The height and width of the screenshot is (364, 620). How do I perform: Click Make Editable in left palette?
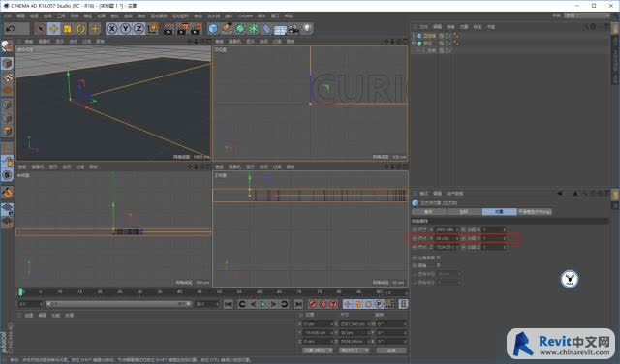[7, 46]
